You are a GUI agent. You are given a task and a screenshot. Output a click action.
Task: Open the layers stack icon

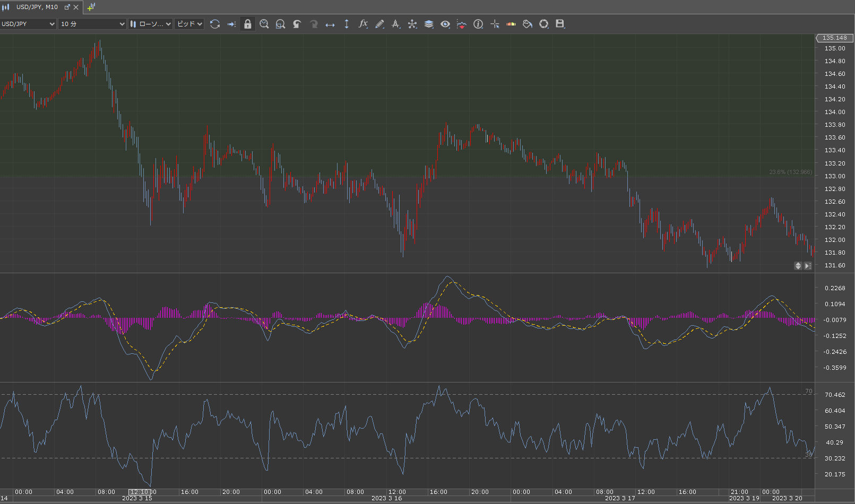pos(429,24)
